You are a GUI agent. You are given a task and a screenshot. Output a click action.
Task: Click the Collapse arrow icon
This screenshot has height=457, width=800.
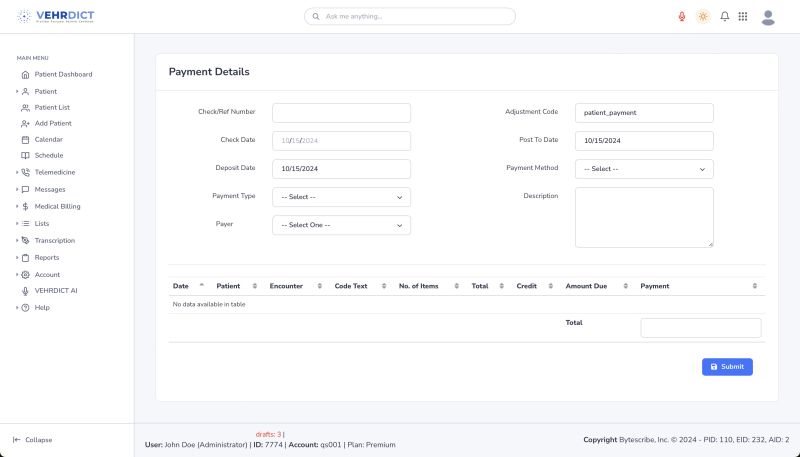pyautogui.click(x=17, y=440)
